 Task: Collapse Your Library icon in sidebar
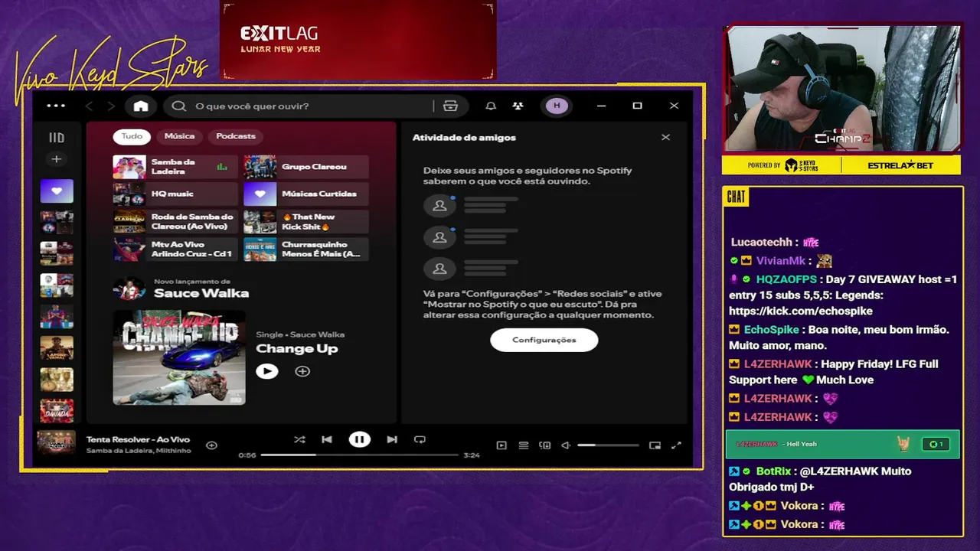[57, 138]
